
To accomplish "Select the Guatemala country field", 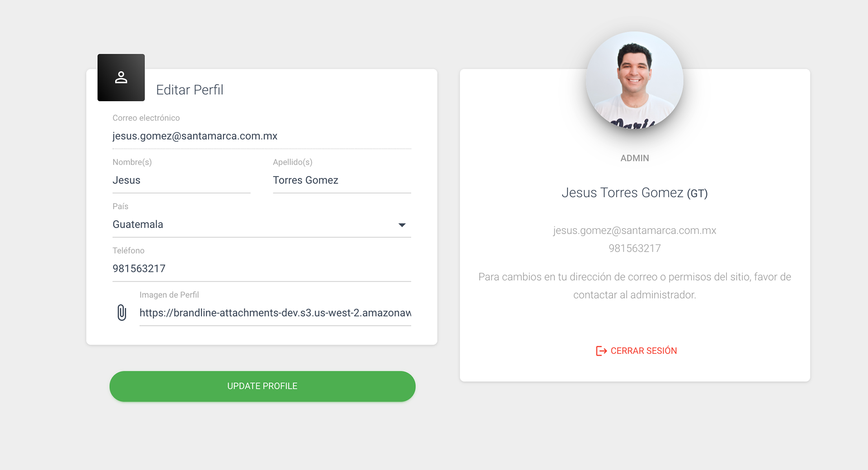I will [262, 225].
